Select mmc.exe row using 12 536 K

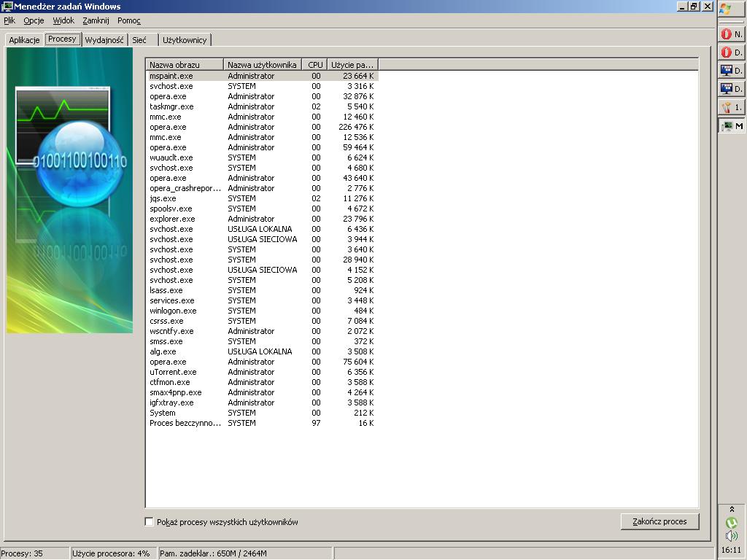point(262,137)
